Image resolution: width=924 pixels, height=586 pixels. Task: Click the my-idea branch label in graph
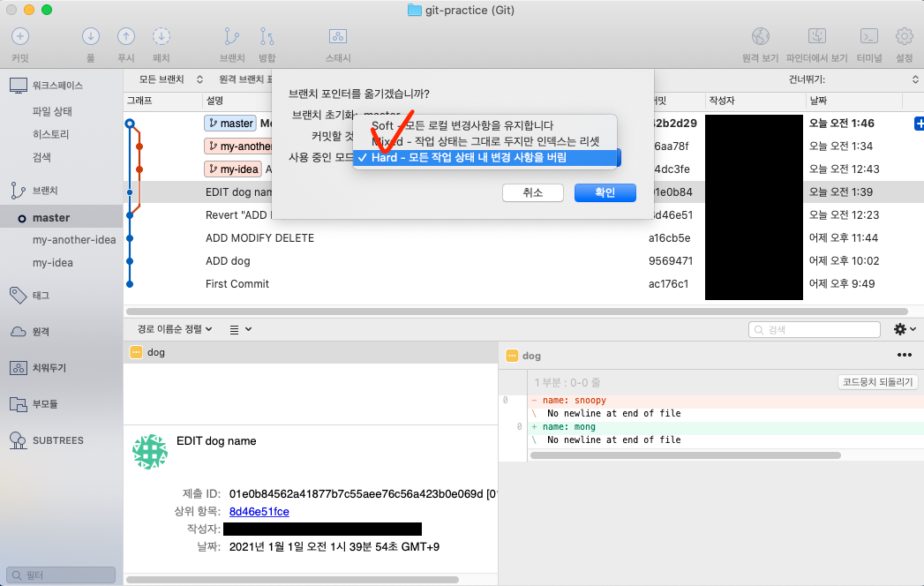(x=233, y=169)
